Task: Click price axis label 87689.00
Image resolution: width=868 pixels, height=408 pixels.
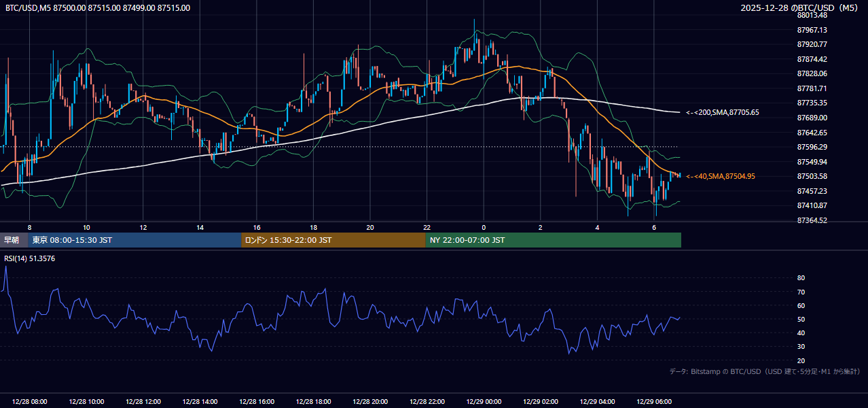Action: [x=812, y=118]
